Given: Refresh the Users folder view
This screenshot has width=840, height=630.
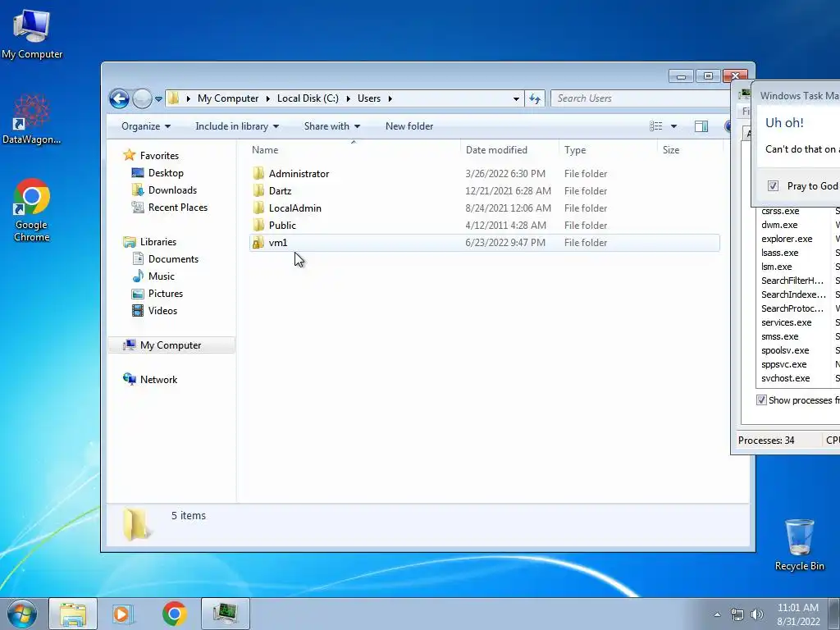Looking at the screenshot, I should tap(535, 98).
